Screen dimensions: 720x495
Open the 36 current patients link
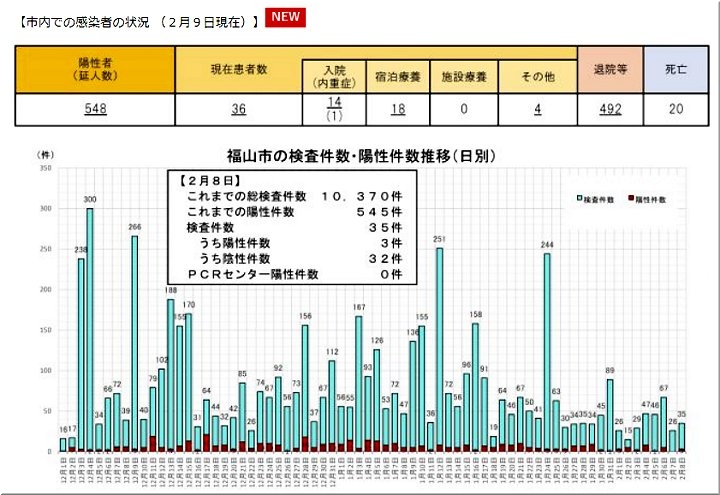[x=238, y=110]
